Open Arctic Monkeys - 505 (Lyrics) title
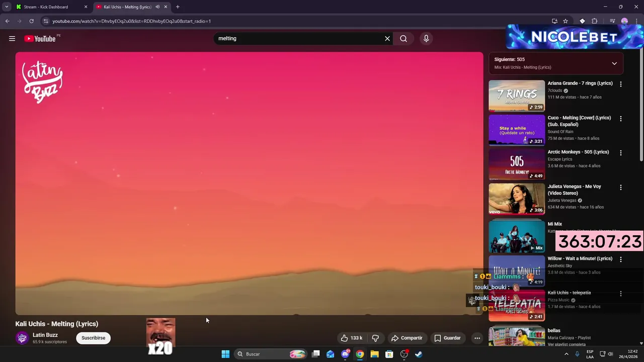The image size is (644, 362). click(x=578, y=152)
